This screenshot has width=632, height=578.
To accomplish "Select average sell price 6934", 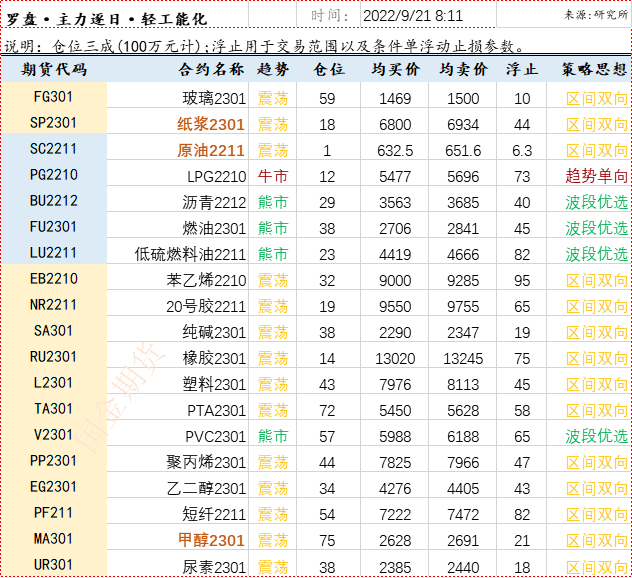I will (463, 125).
